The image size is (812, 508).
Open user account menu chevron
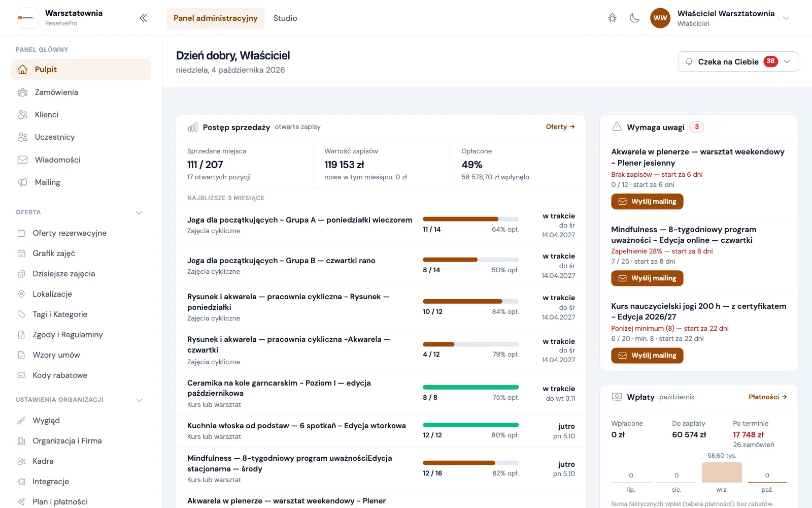(786, 18)
